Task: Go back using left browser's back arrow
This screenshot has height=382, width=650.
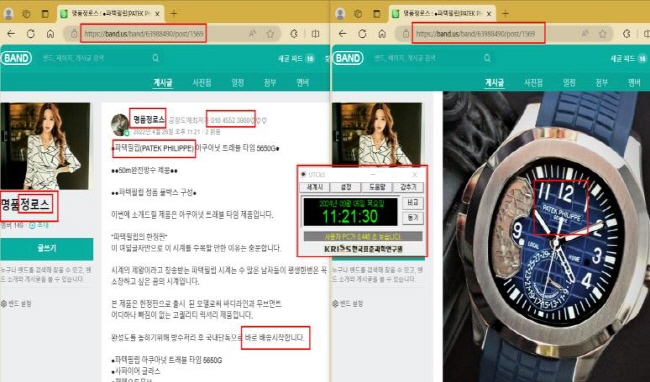Action: 11,34
